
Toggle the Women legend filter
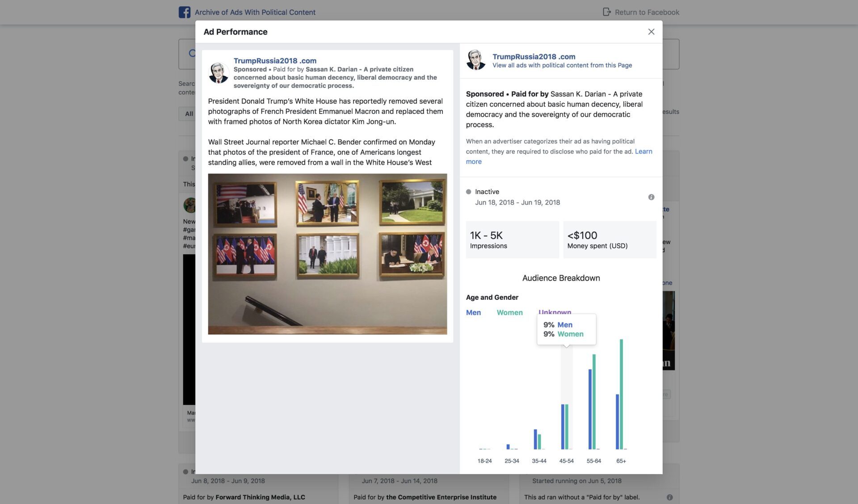[x=509, y=312]
